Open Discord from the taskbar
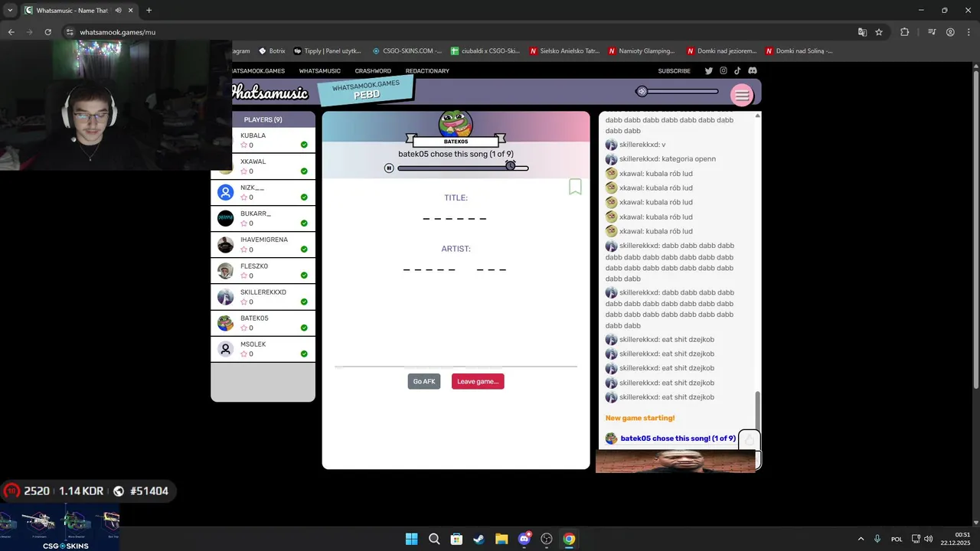This screenshot has width=980, height=551. click(524, 539)
